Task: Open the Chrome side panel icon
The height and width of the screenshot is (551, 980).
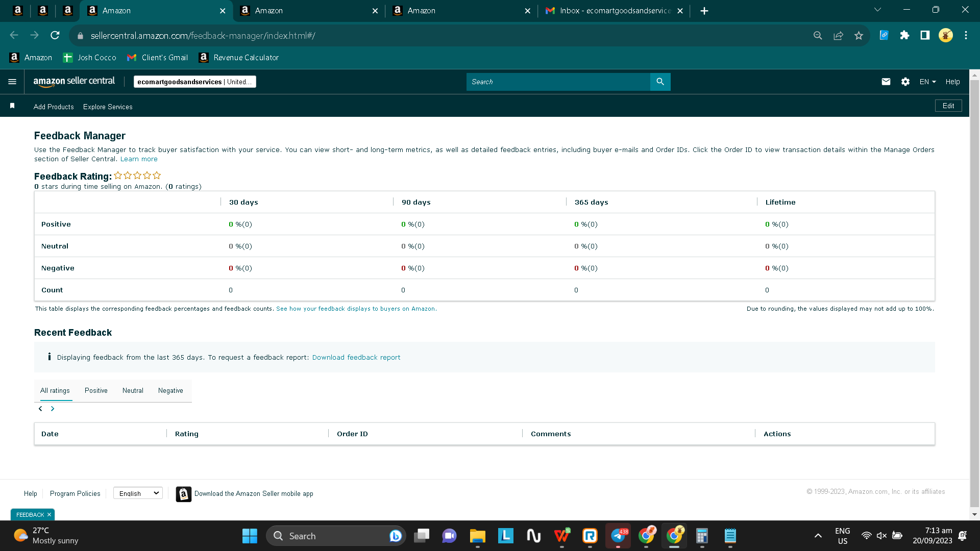Action: click(925, 35)
